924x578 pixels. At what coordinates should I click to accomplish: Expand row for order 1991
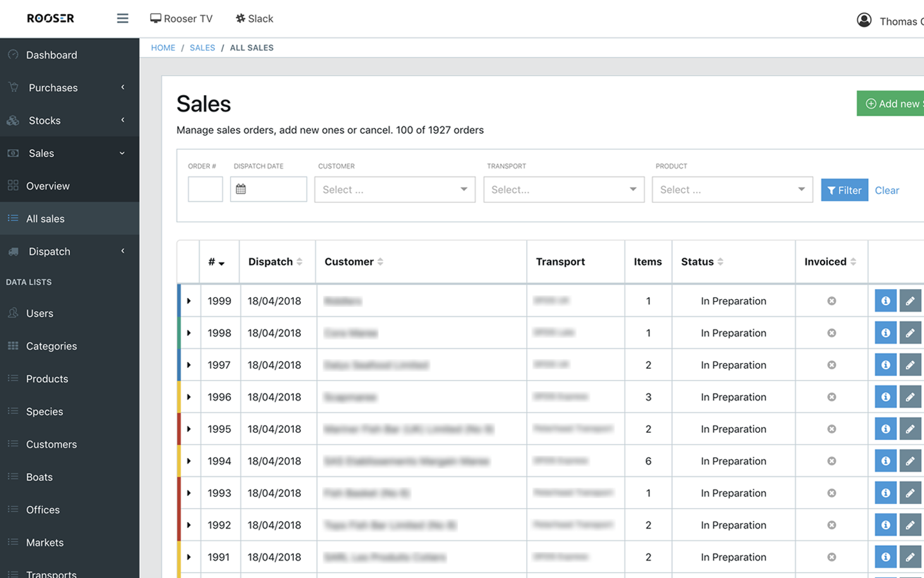coord(189,557)
